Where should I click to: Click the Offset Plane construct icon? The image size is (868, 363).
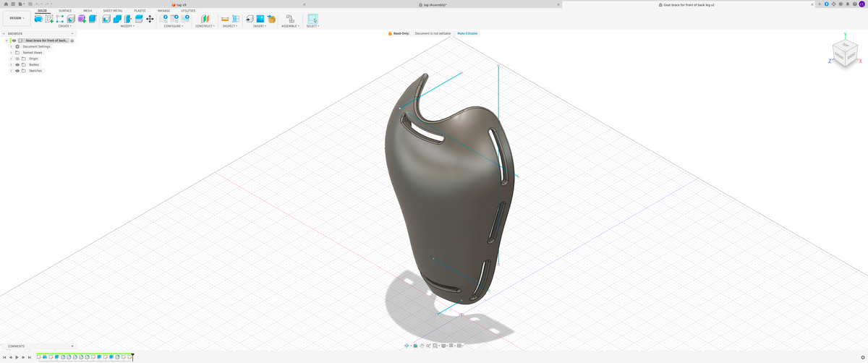(x=205, y=19)
